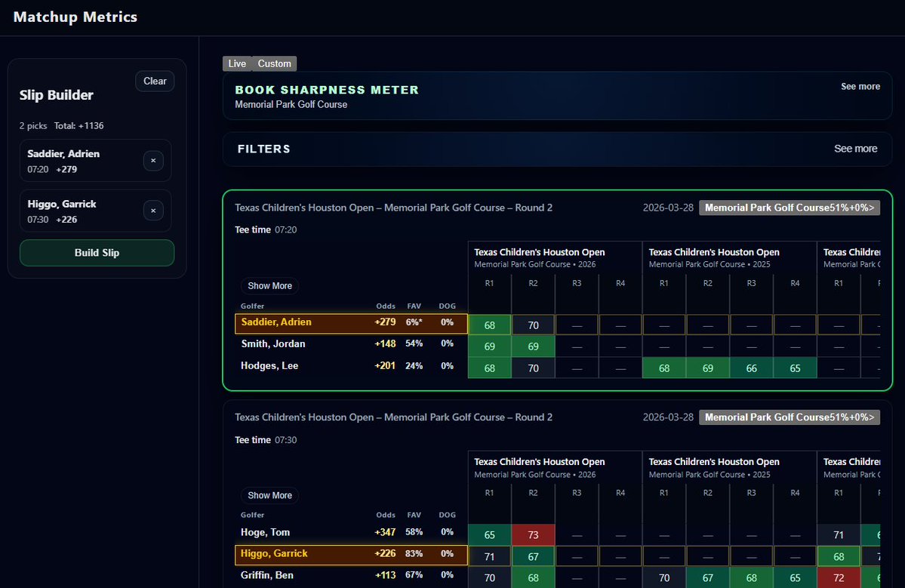Click Show More in the 07:20 matchup
The height and width of the screenshot is (588, 905).
click(269, 285)
